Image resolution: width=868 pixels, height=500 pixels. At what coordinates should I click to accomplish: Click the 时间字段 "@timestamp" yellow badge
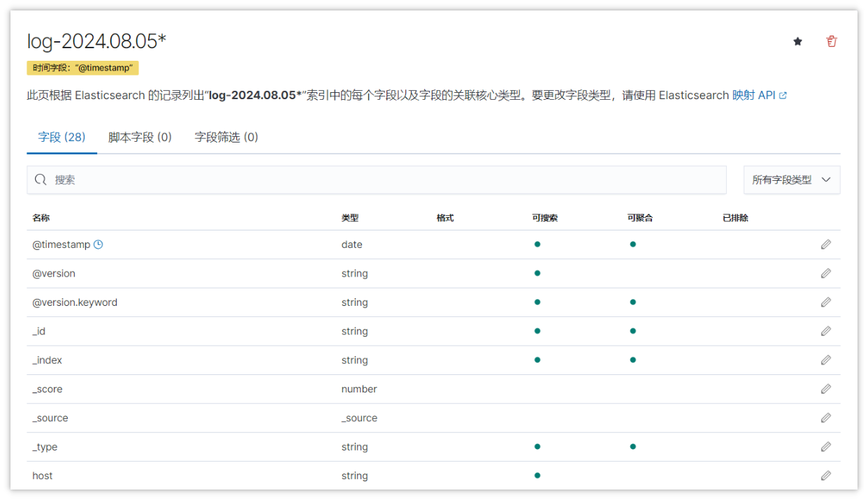[x=82, y=68]
